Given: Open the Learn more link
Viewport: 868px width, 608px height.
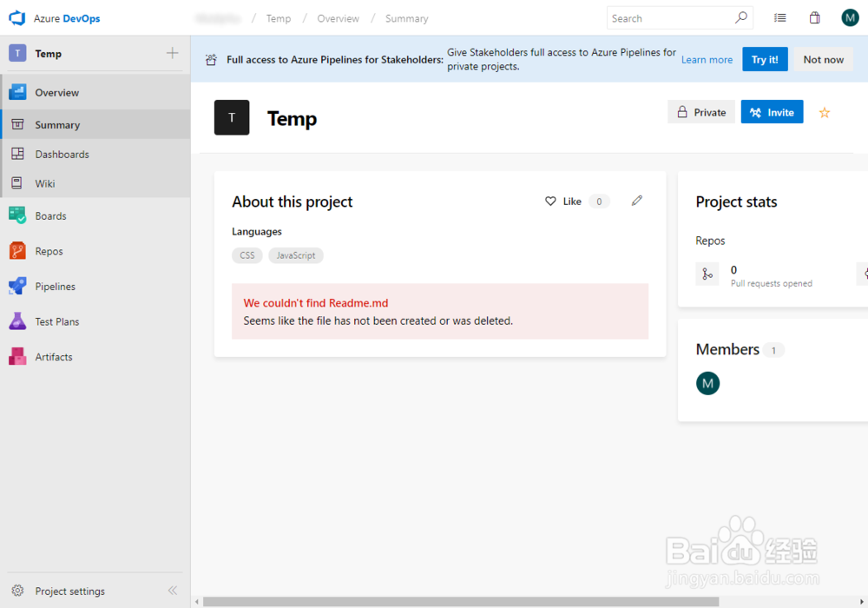Looking at the screenshot, I should [x=707, y=59].
